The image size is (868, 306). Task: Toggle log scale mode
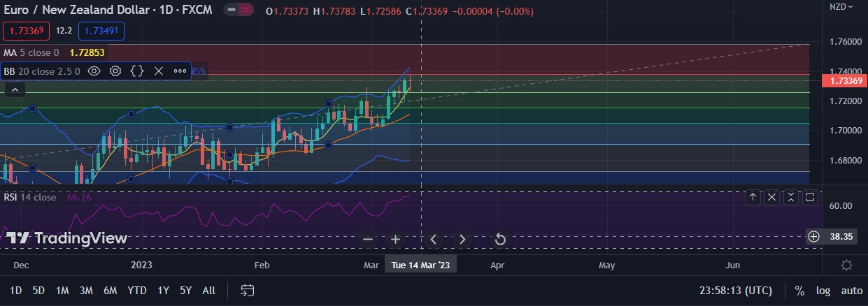823,291
